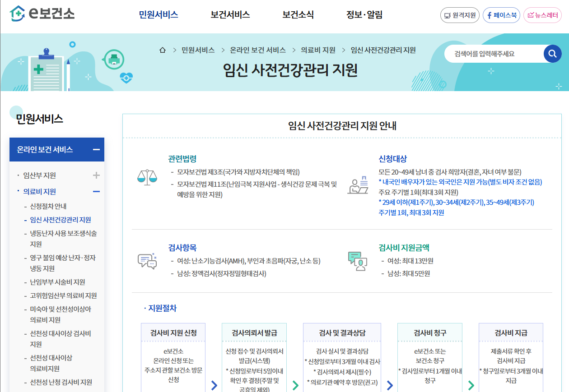This screenshot has width=569, height=392.
Task: Click the 원격지원 remote support icon
Action: click(x=460, y=15)
